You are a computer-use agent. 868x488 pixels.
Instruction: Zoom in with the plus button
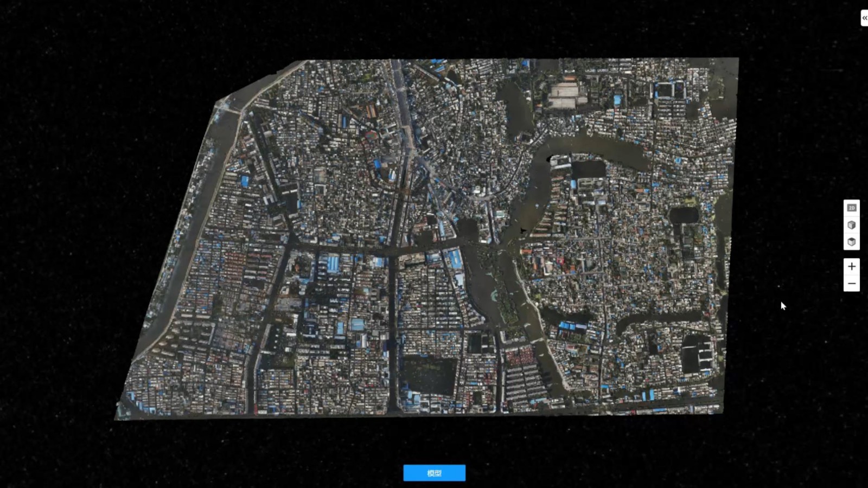point(851,266)
